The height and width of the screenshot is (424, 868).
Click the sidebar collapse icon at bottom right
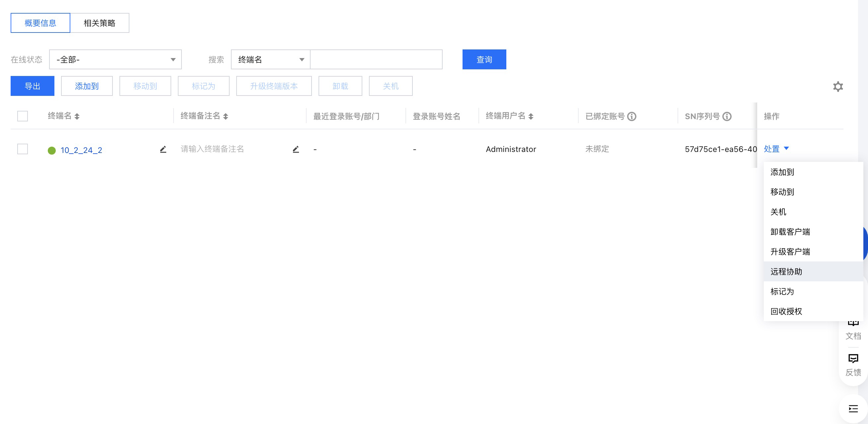click(853, 408)
